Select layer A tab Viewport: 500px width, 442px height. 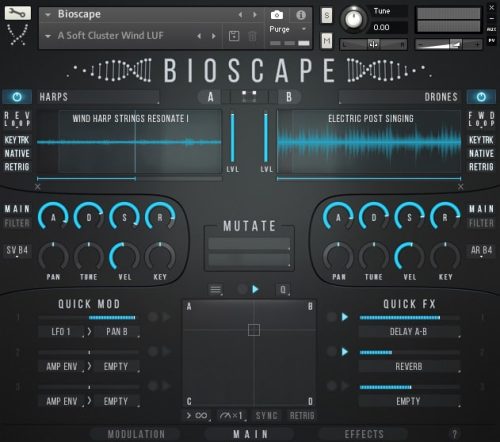pyautogui.click(x=211, y=97)
